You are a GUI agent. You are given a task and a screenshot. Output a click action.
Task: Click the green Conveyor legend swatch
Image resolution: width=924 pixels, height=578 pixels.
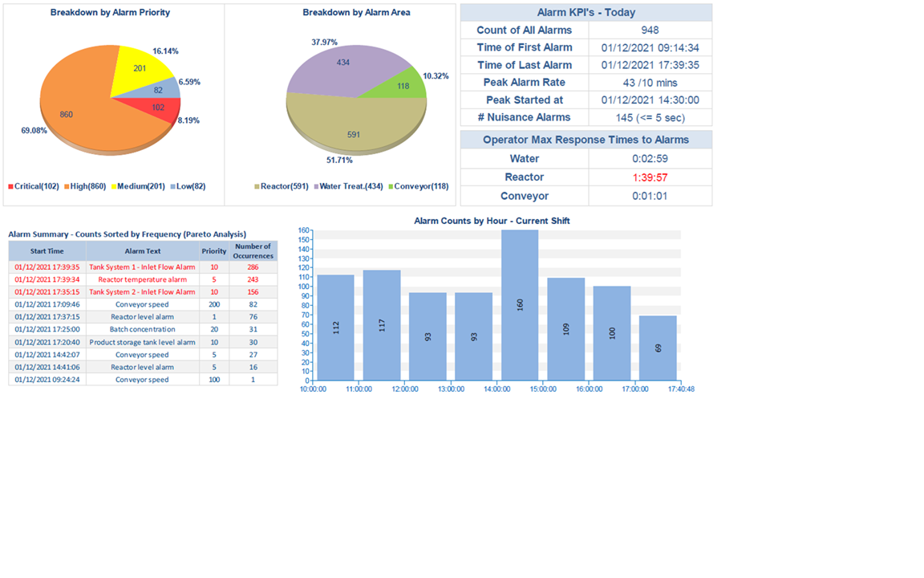pyautogui.click(x=391, y=186)
